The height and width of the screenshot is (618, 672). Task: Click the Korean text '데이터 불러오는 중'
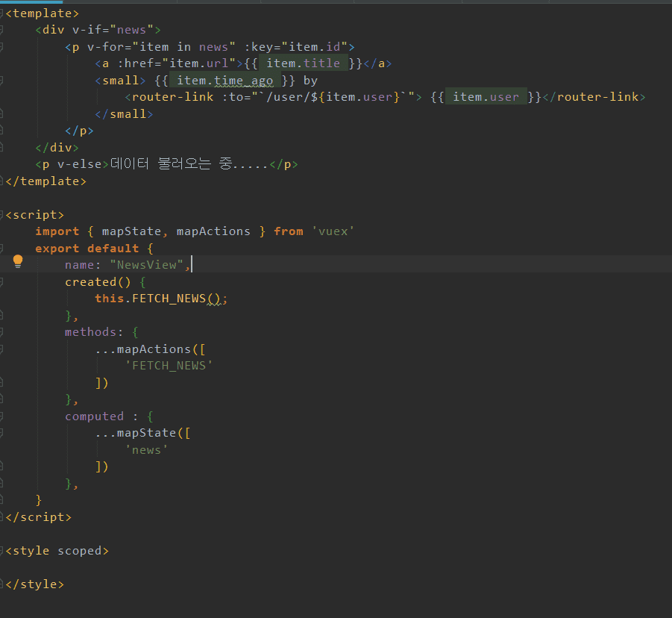click(x=172, y=163)
